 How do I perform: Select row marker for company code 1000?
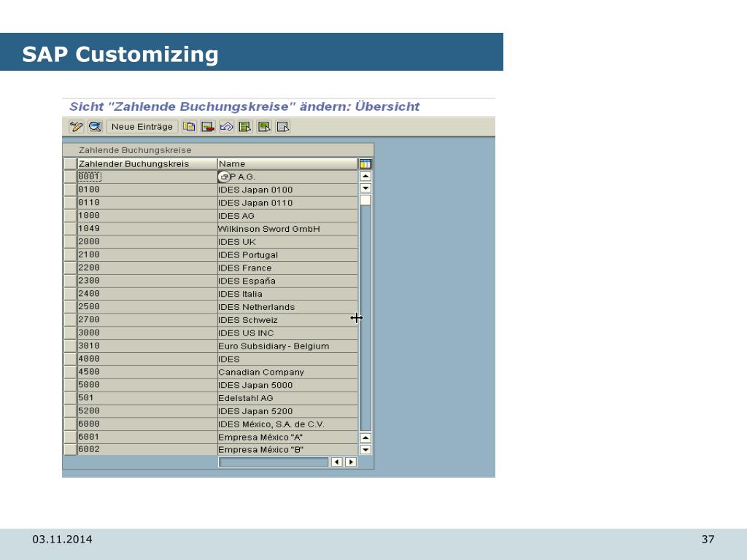(x=70, y=216)
